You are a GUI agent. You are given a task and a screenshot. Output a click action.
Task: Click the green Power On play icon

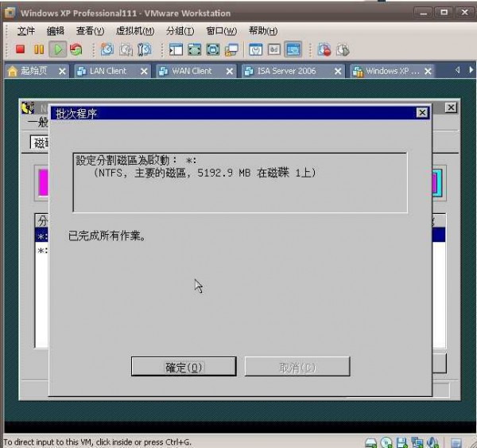pyautogui.click(x=58, y=49)
